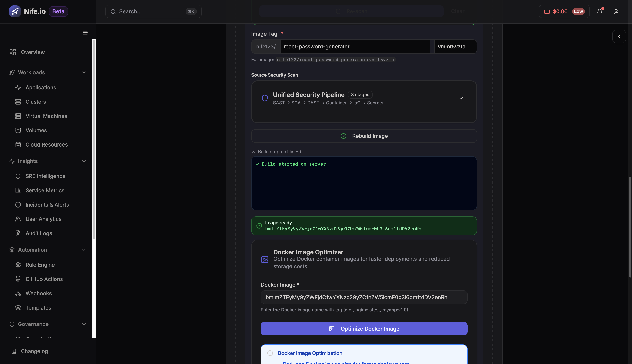The width and height of the screenshot is (632, 364).
Task: Click the Search bar
Action: [153, 11]
